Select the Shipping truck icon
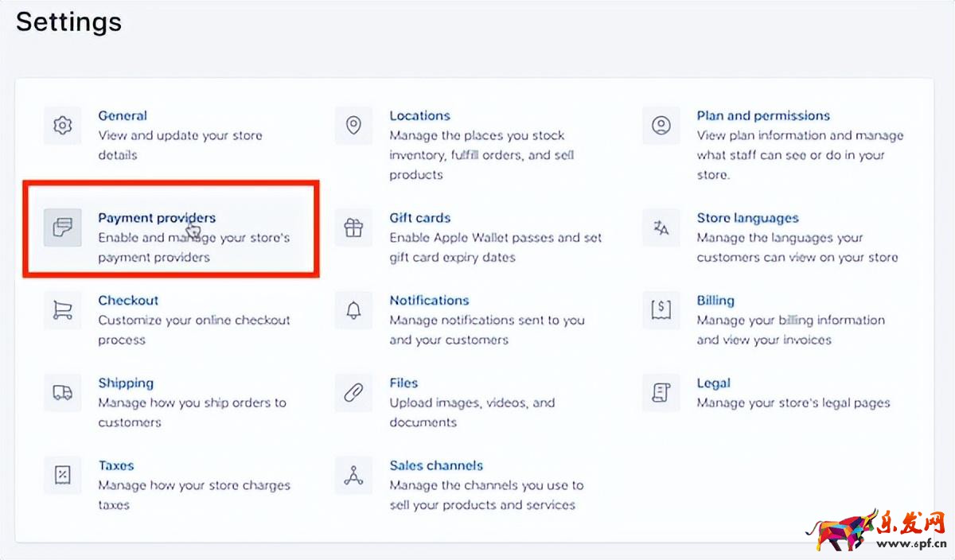 [63, 392]
